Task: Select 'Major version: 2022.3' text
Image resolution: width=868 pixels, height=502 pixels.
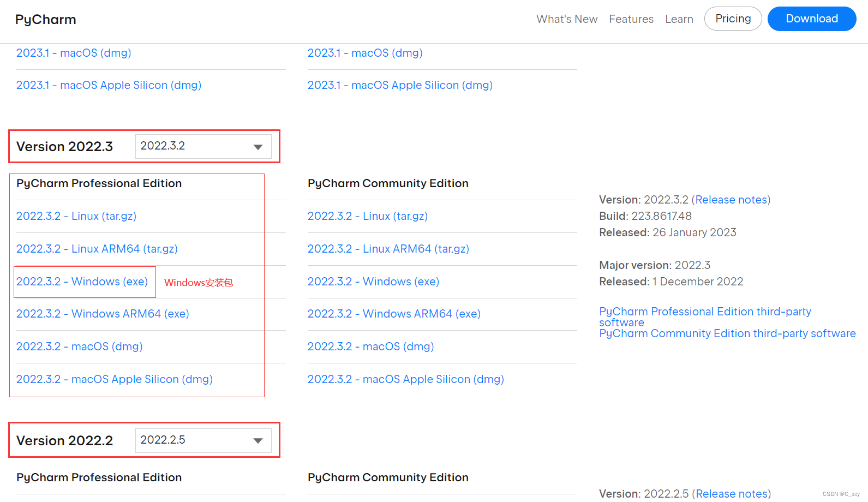Action: point(655,265)
